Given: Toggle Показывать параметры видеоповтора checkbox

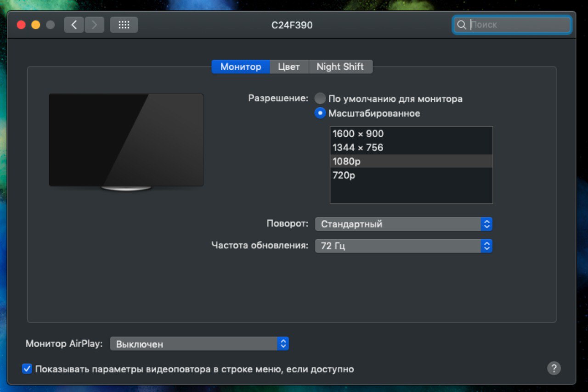Looking at the screenshot, I should pos(27,369).
